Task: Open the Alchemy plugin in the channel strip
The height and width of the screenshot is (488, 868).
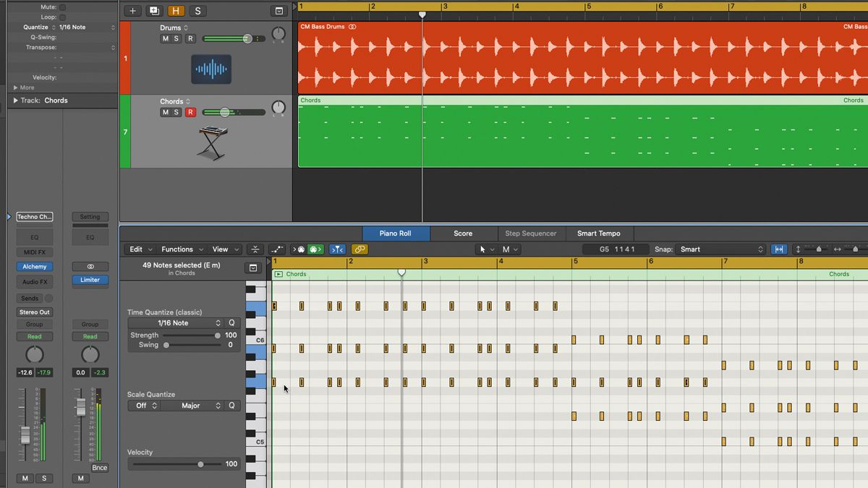Action: pyautogui.click(x=34, y=266)
